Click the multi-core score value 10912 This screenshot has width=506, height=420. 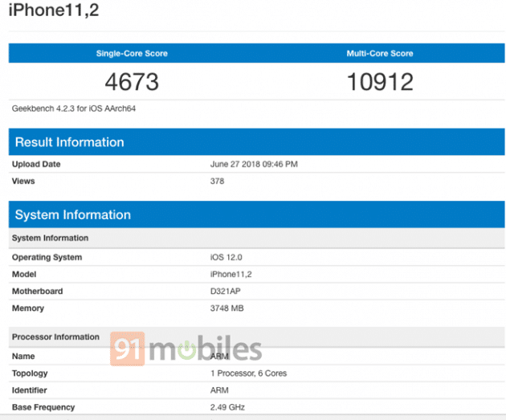tap(381, 82)
